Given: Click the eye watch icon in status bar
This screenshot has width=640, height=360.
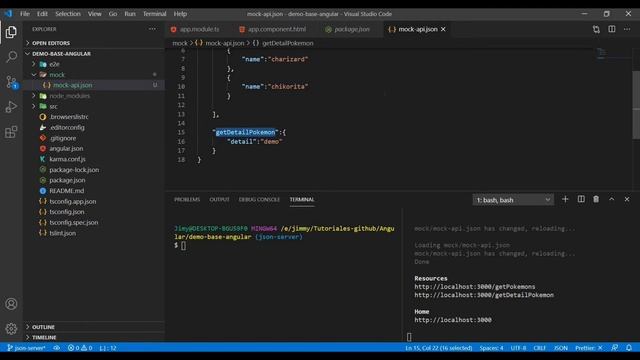Looking at the screenshot, I should click(57, 348).
